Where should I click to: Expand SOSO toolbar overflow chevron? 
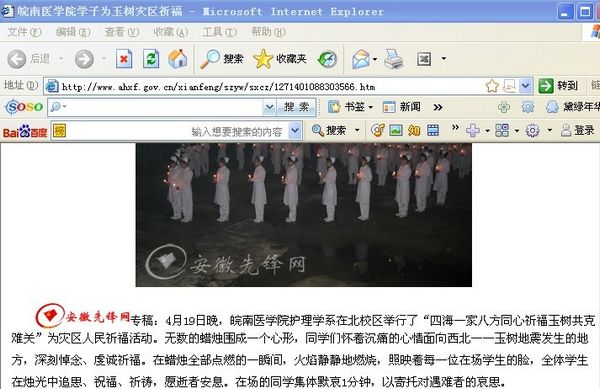438,107
